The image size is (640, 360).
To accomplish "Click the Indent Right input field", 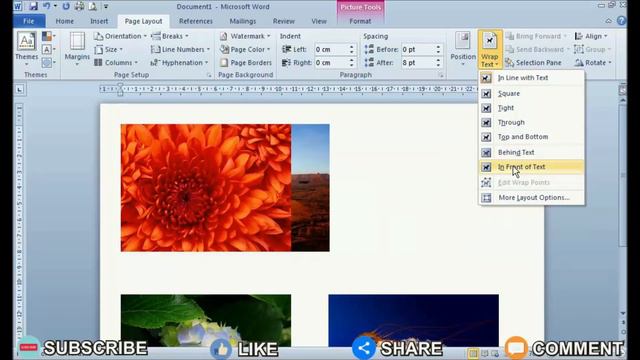I will pyautogui.click(x=331, y=62).
